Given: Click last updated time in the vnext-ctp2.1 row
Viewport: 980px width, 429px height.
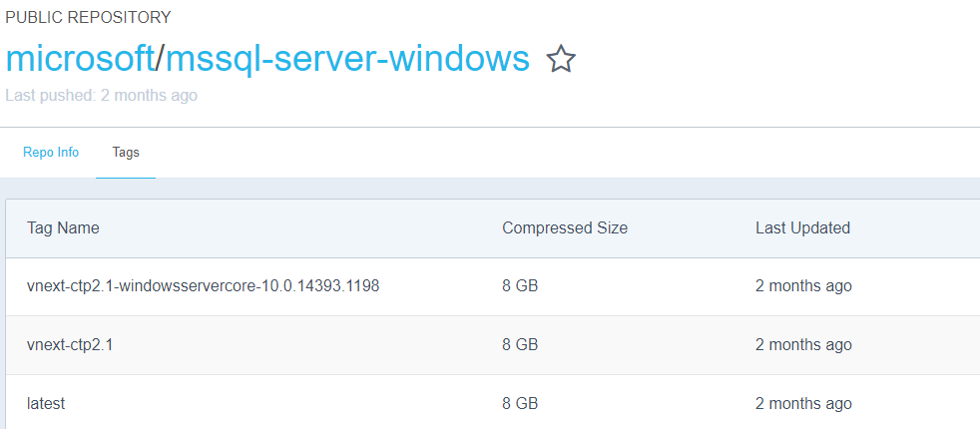Looking at the screenshot, I should pos(803,345).
